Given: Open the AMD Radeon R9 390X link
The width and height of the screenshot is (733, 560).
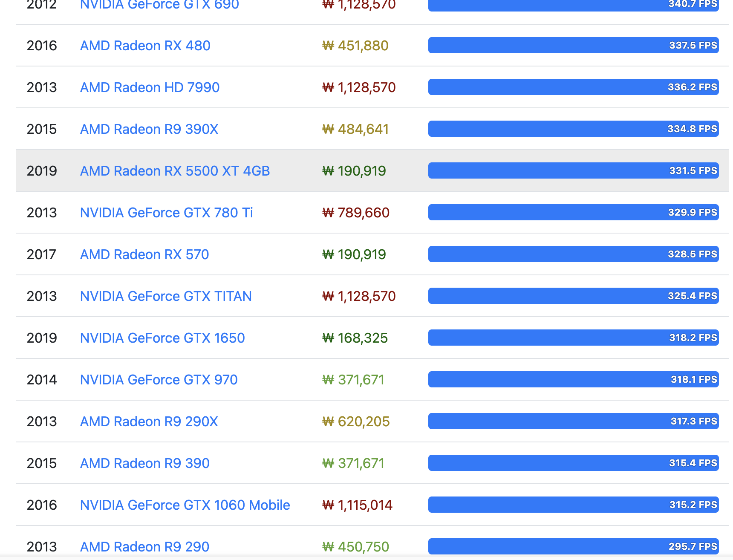Looking at the screenshot, I should pyautogui.click(x=149, y=129).
